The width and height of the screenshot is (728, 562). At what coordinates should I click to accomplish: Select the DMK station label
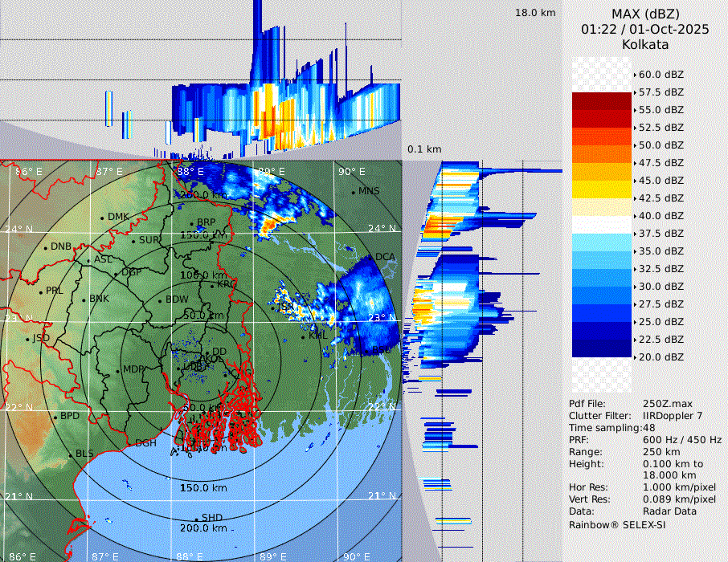point(118,217)
